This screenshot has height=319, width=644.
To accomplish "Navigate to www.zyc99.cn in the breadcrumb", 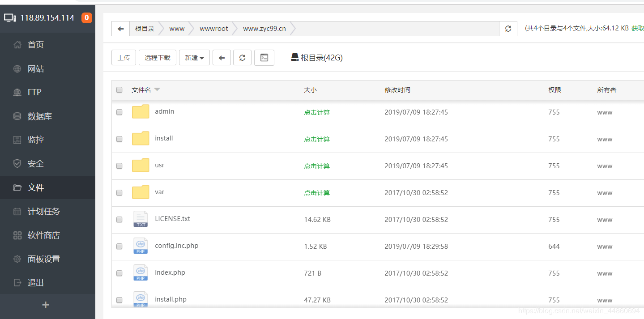I will point(264,29).
